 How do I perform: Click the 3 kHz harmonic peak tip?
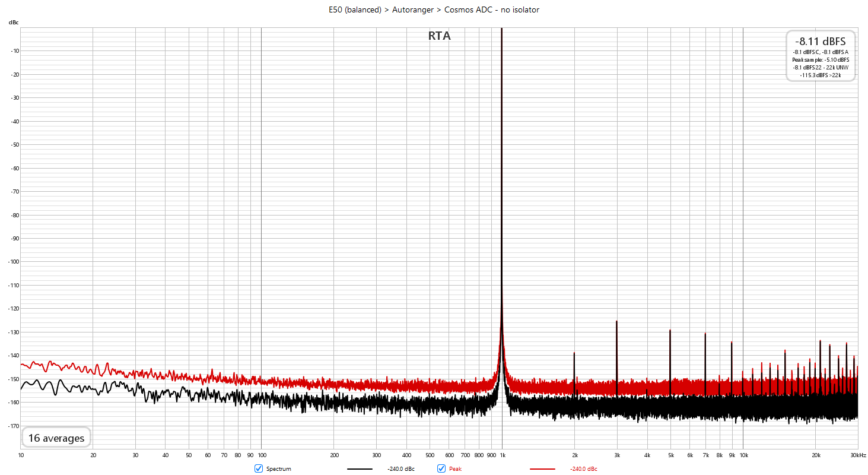[x=616, y=321]
